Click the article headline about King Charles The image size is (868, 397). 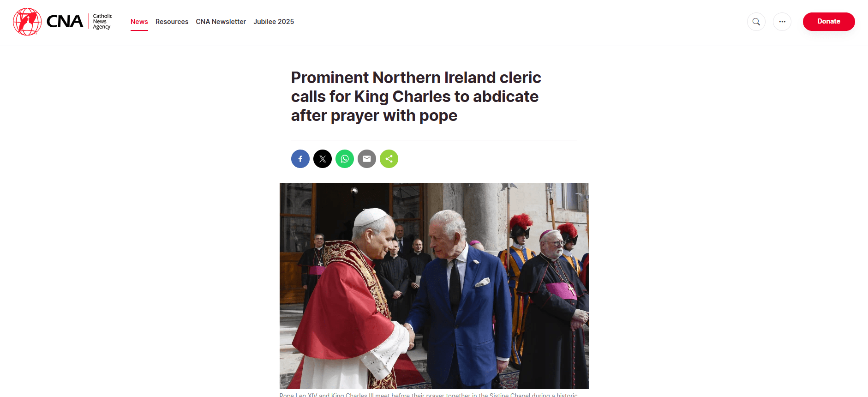416,96
